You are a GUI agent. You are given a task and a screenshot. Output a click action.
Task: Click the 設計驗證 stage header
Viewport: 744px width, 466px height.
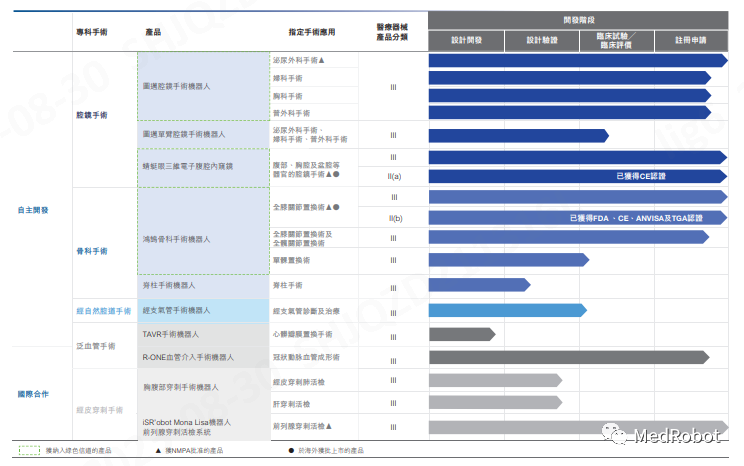click(542, 40)
